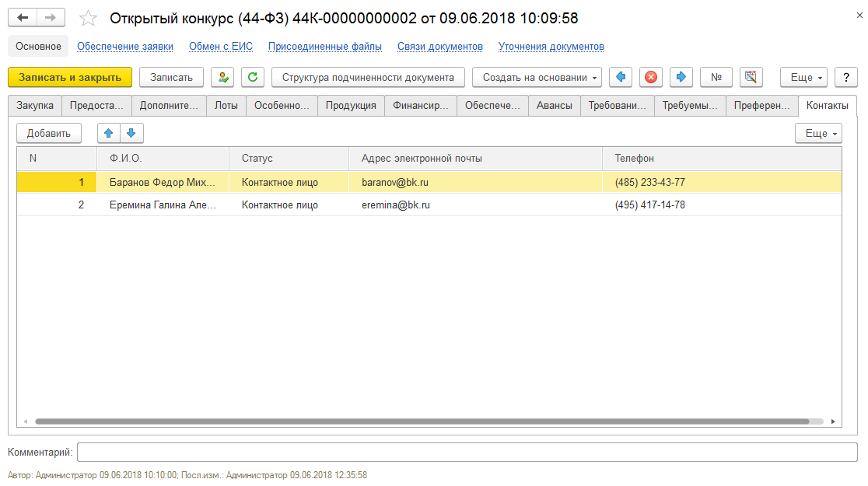This screenshot has height=486, width=868.
Task: Go back with the left arrow button
Action: (x=23, y=18)
